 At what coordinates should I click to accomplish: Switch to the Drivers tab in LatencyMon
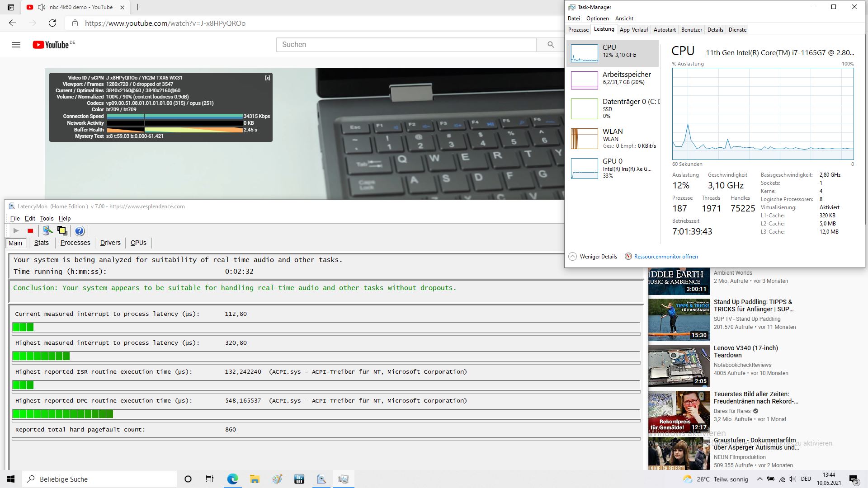tap(110, 243)
